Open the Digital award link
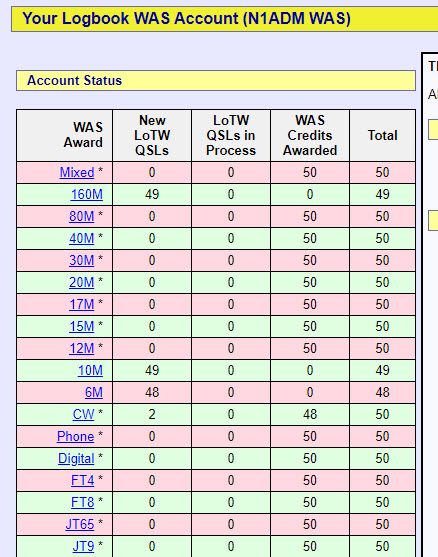The width and height of the screenshot is (438, 557). (x=76, y=459)
